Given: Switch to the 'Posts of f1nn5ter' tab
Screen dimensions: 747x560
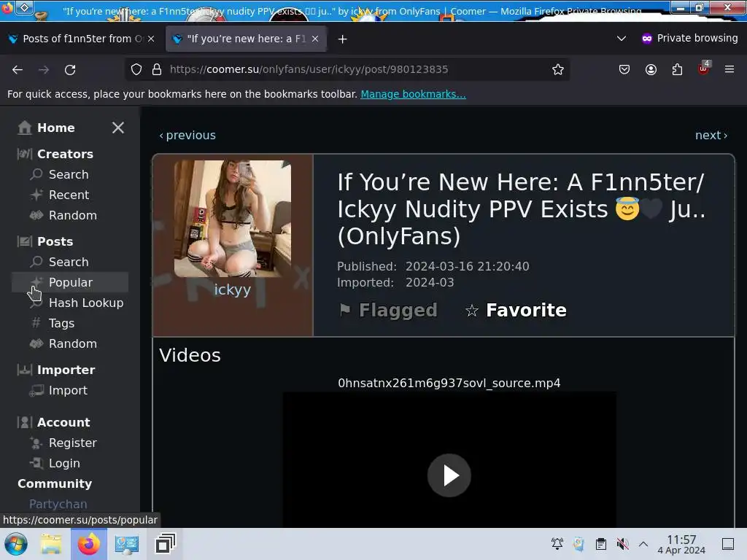Looking at the screenshot, I should click(82, 39).
